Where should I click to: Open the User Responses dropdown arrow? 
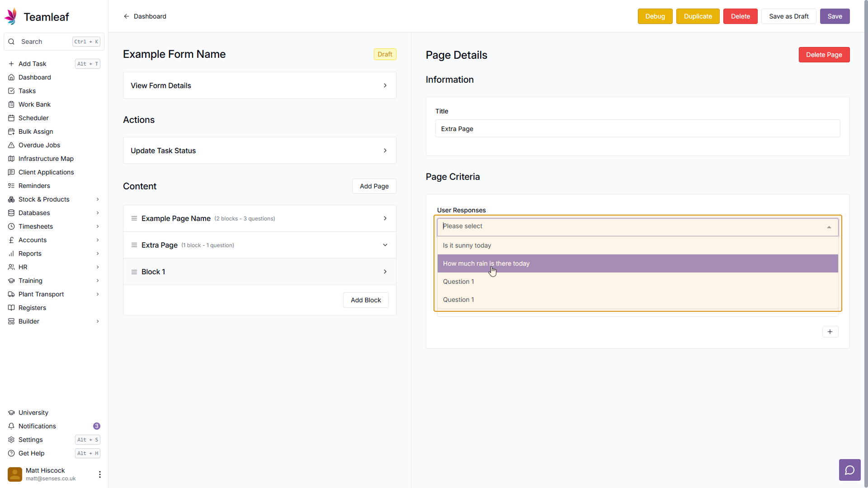[829, 227]
